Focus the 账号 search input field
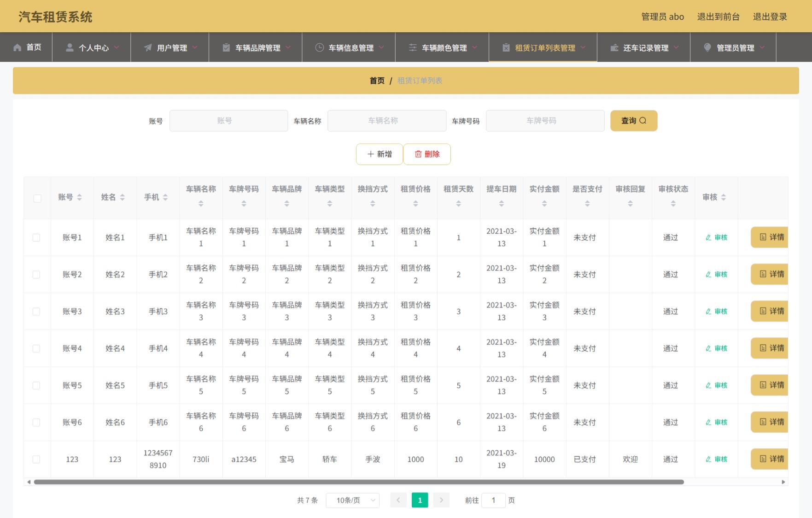Viewport: 812px width, 518px height. coord(228,121)
